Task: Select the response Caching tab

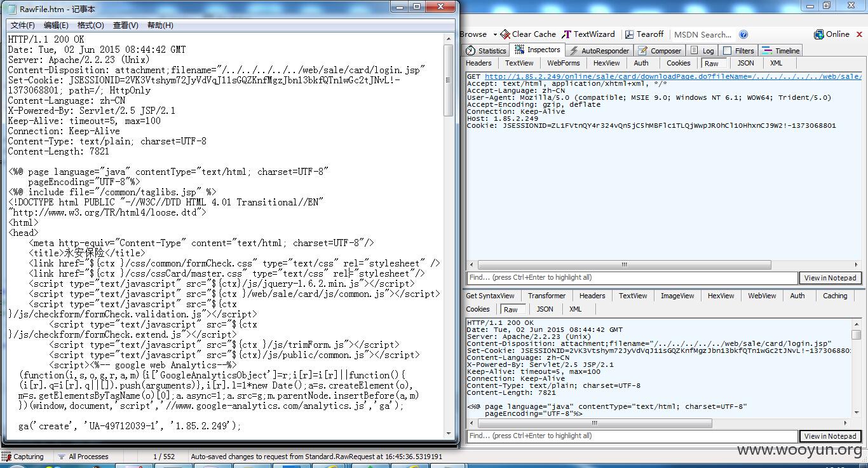Action: 835,296
